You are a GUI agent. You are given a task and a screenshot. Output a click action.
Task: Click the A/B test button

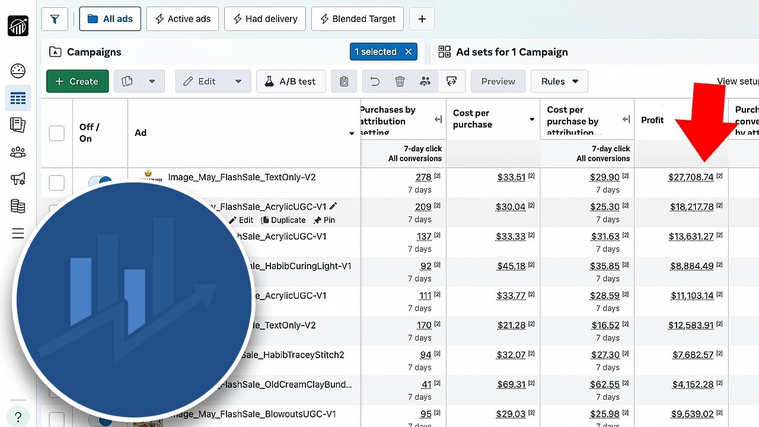(292, 81)
